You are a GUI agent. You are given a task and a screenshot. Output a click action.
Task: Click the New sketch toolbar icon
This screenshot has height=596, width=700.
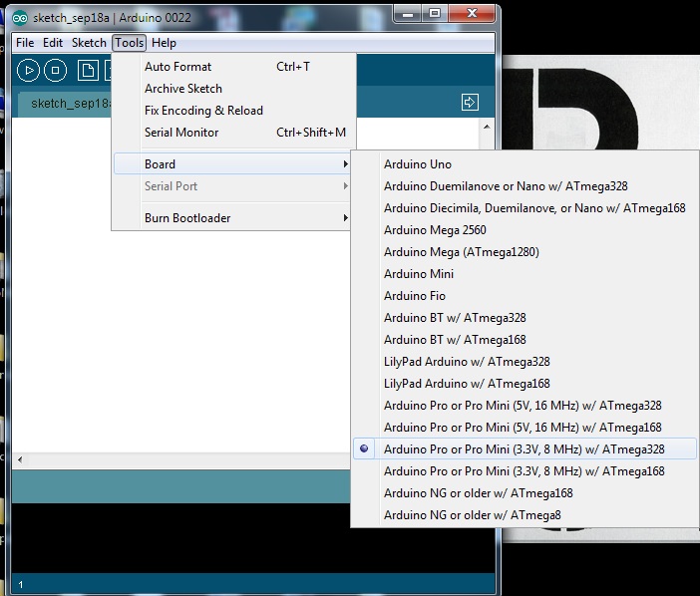pos(88,71)
